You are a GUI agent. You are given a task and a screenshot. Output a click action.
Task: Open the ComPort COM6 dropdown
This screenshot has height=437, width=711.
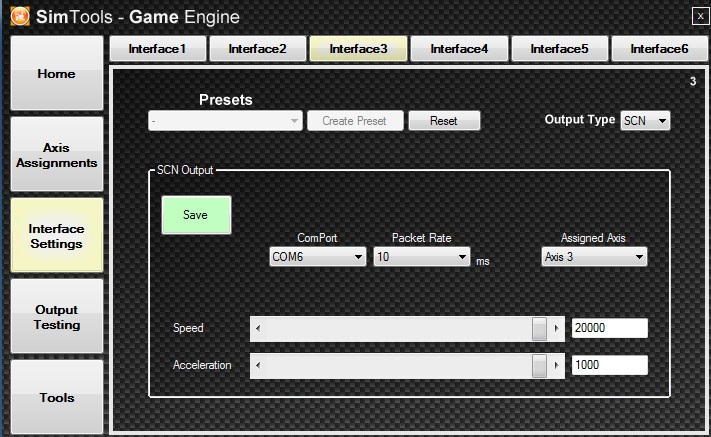(317, 257)
